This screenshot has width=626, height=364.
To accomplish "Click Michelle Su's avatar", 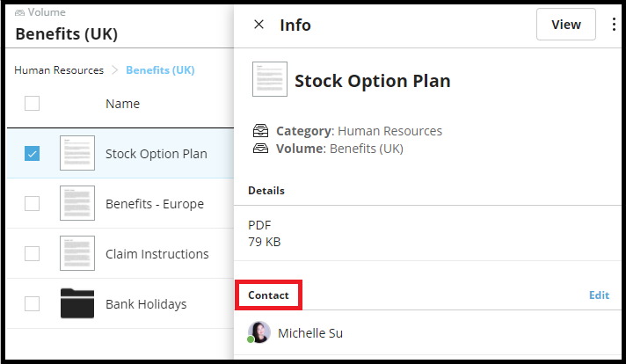I will pyautogui.click(x=259, y=332).
